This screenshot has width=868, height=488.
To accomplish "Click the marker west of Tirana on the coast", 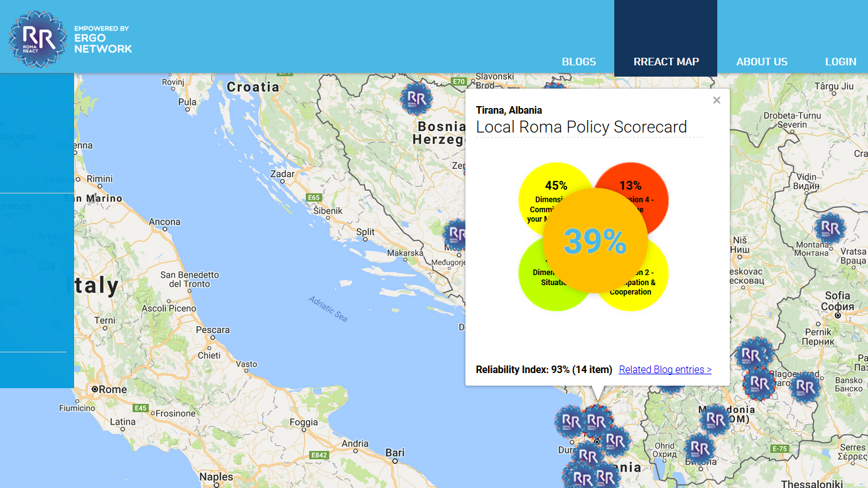I will coord(571,421).
